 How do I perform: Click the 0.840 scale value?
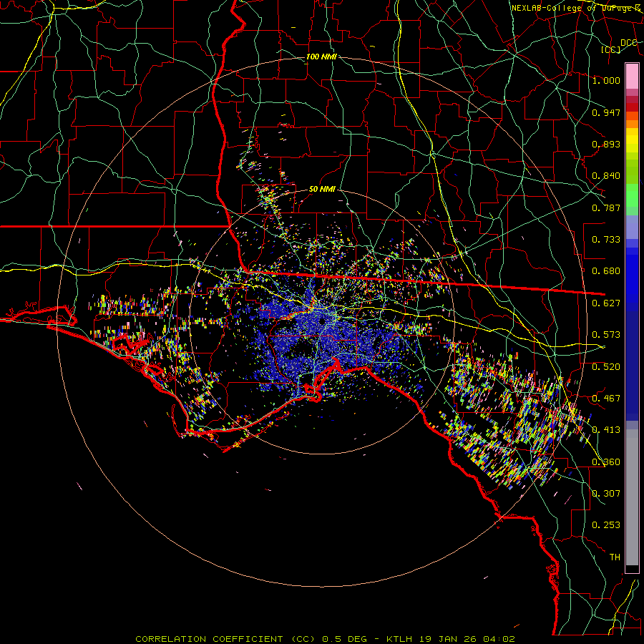(606, 176)
